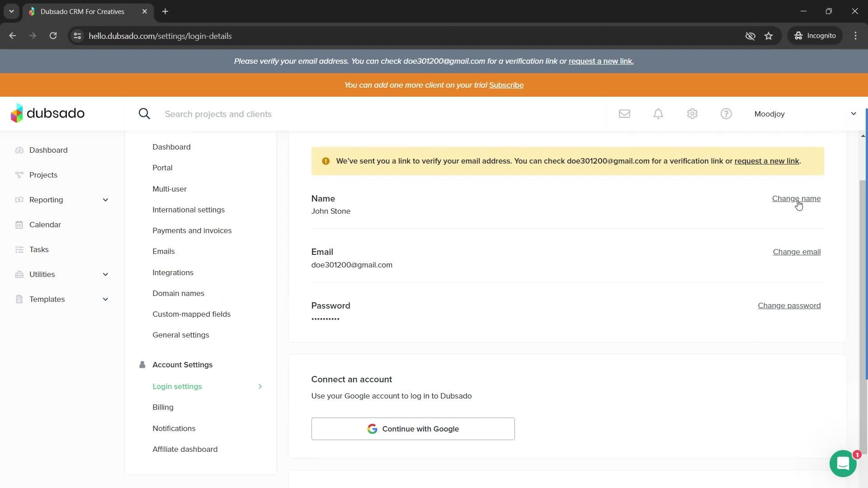The height and width of the screenshot is (488, 868).
Task: Click the Change name link
Action: [x=796, y=198]
